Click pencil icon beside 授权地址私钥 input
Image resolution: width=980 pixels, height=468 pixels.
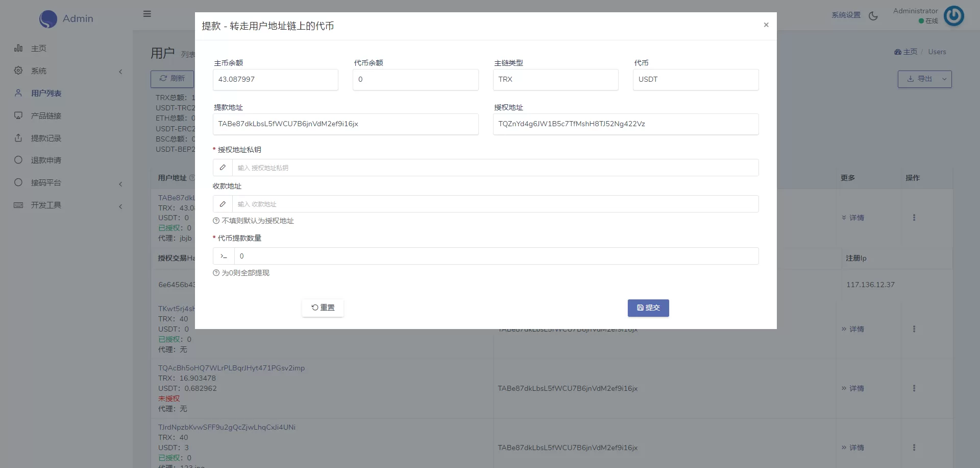pyautogui.click(x=223, y=168)
